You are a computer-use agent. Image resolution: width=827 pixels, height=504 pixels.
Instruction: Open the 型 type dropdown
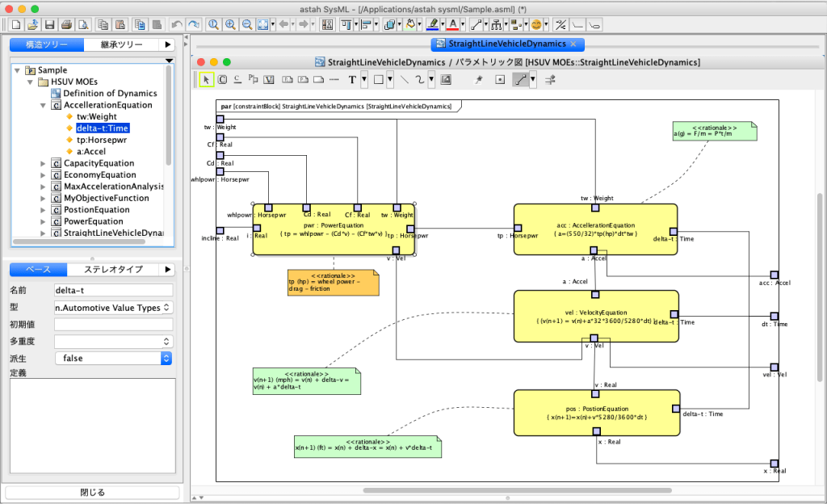coord(113,307)
